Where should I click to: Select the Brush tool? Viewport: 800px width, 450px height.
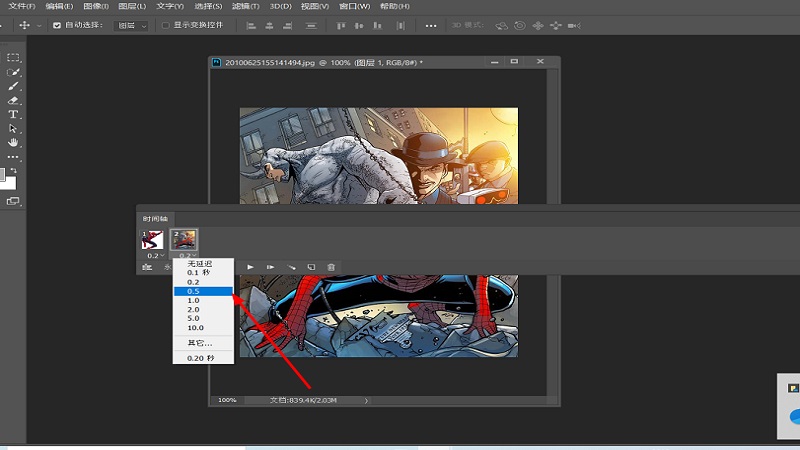(x=13, y=86)
